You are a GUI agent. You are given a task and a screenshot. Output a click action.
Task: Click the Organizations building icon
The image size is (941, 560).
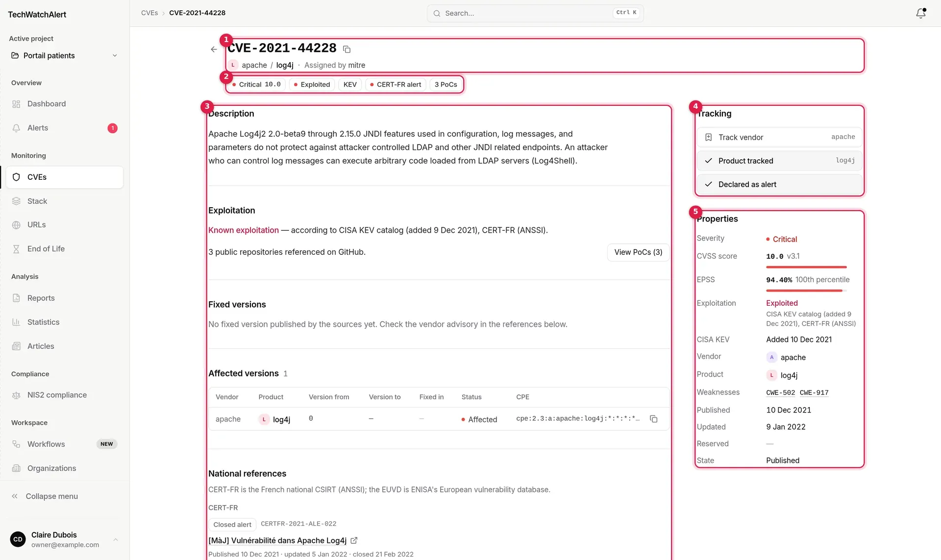coord(16,468)
